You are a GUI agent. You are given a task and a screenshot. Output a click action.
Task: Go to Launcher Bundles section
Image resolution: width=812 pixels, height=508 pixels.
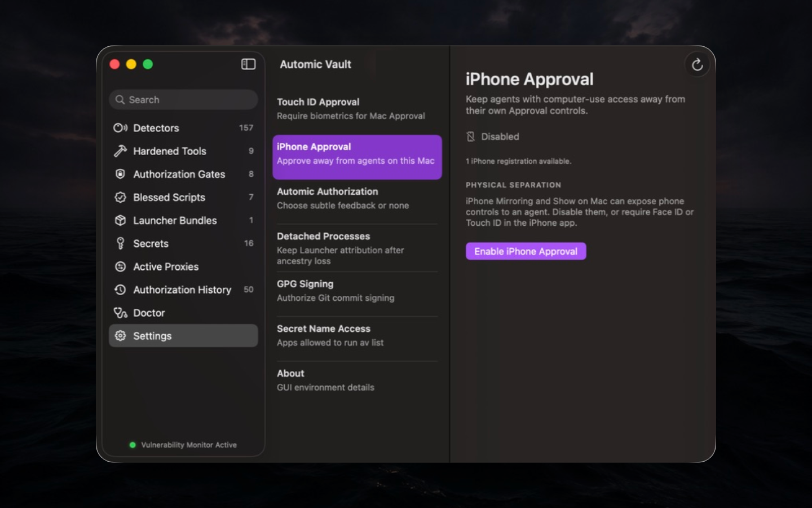[183, 221]
